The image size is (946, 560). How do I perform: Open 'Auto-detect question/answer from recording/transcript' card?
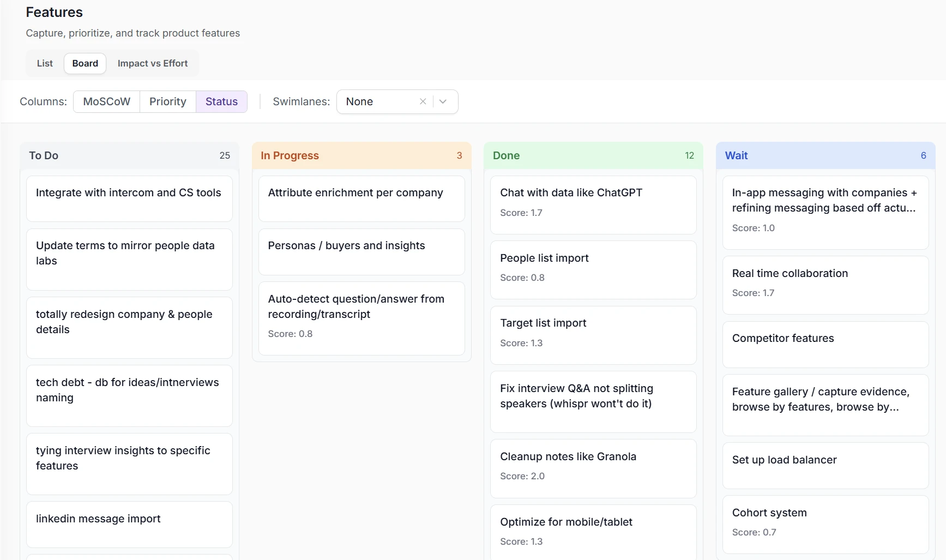click(x=361, y=318)
